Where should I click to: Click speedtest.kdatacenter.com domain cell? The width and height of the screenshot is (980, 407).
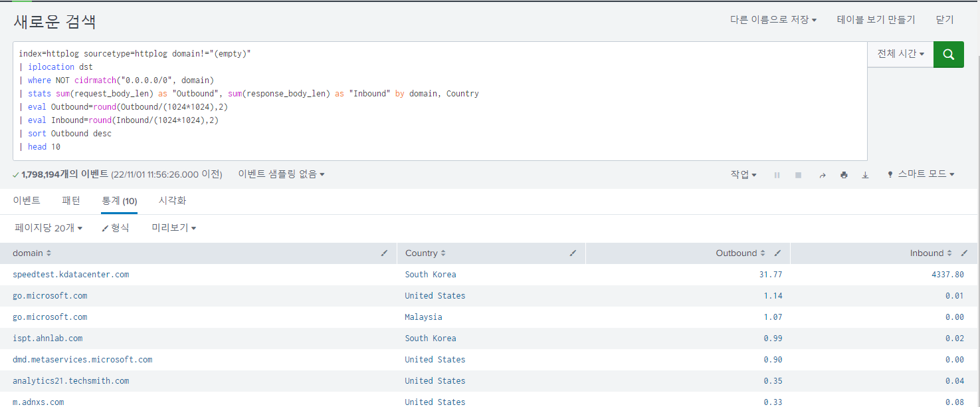tap(71, 275)
